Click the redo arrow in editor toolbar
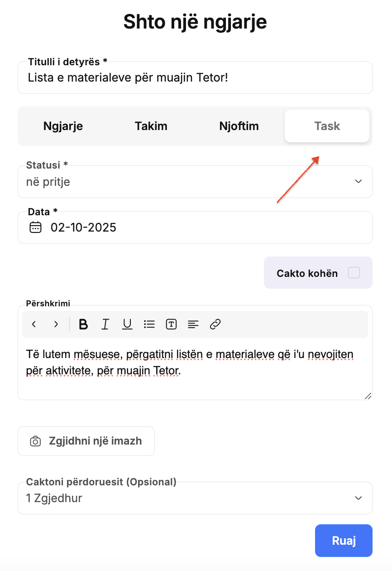This screenshot has height=571, width=392. tap(56, 324)
